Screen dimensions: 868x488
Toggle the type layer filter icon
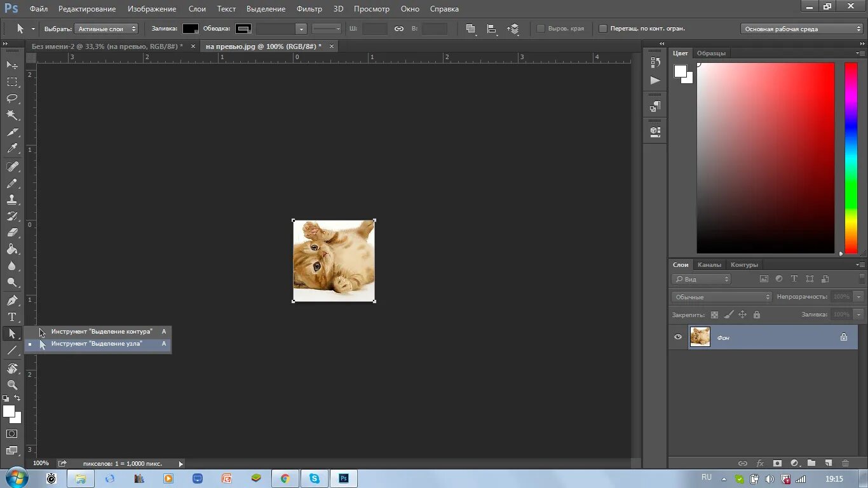[794, 279]
